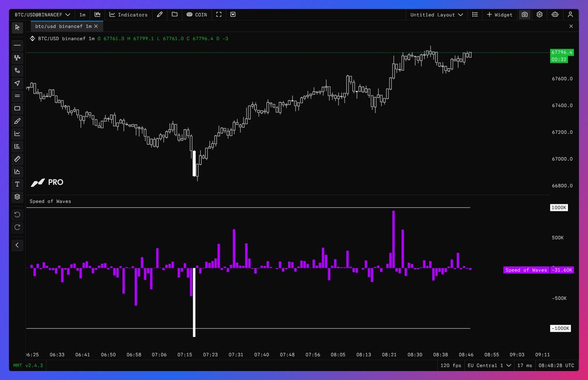Open the BTC/USD@BINANCEF symbol selector
The width and height of the screenshot is (588, 380).
pyautogui.click(x=42, y=15)
